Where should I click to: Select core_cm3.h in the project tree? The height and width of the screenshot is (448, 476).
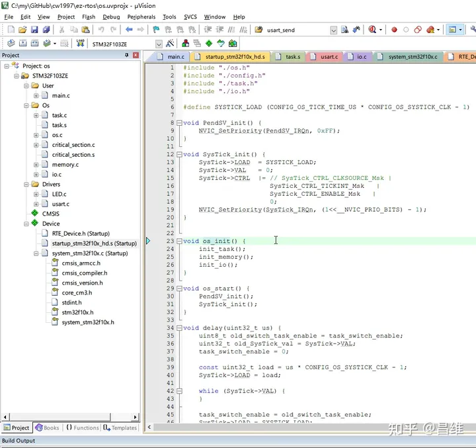pos(77,293)
